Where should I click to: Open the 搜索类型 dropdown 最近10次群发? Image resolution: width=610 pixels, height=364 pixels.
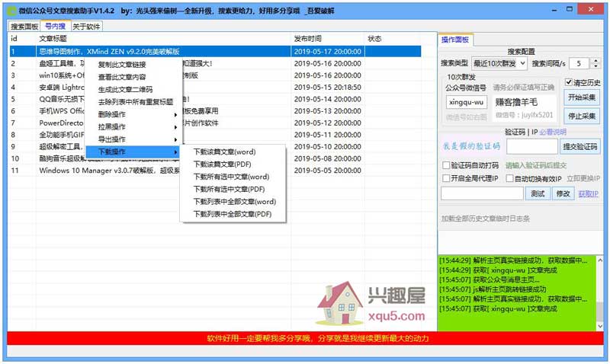click(499, 63)
